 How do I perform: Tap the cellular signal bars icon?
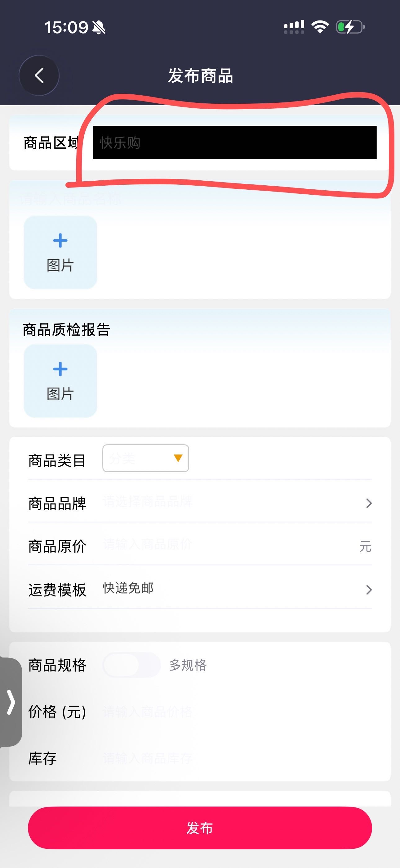[294, 27]
